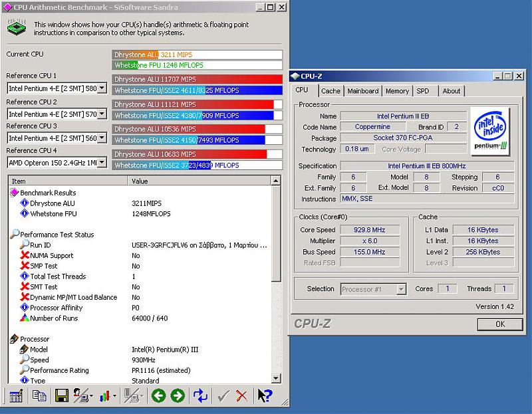Screen dimensions: 532x414
Task: Open the Reference CPU 3 dropdown
Action: pyautogui.click(x=102, y=138)
